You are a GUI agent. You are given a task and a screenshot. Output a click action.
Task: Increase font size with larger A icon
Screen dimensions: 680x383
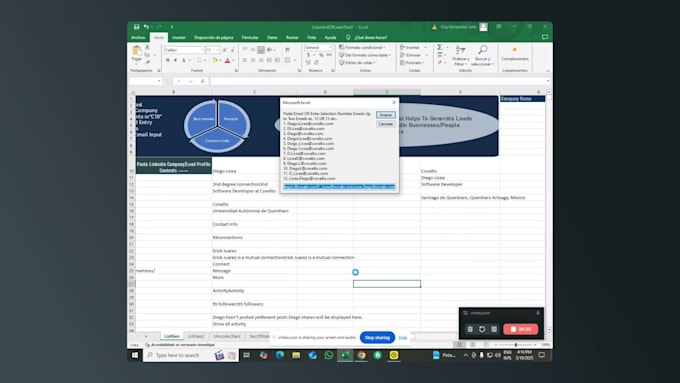click(x=225, y=50)
